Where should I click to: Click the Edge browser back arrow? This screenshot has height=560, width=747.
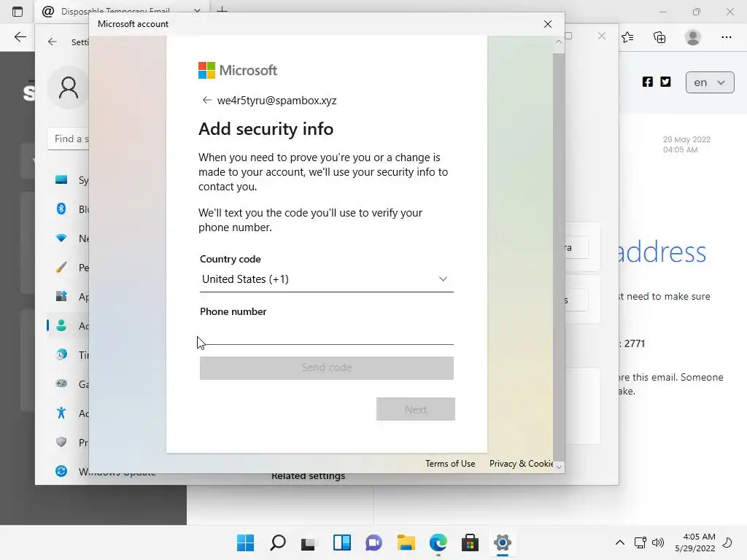click(20, 37)
